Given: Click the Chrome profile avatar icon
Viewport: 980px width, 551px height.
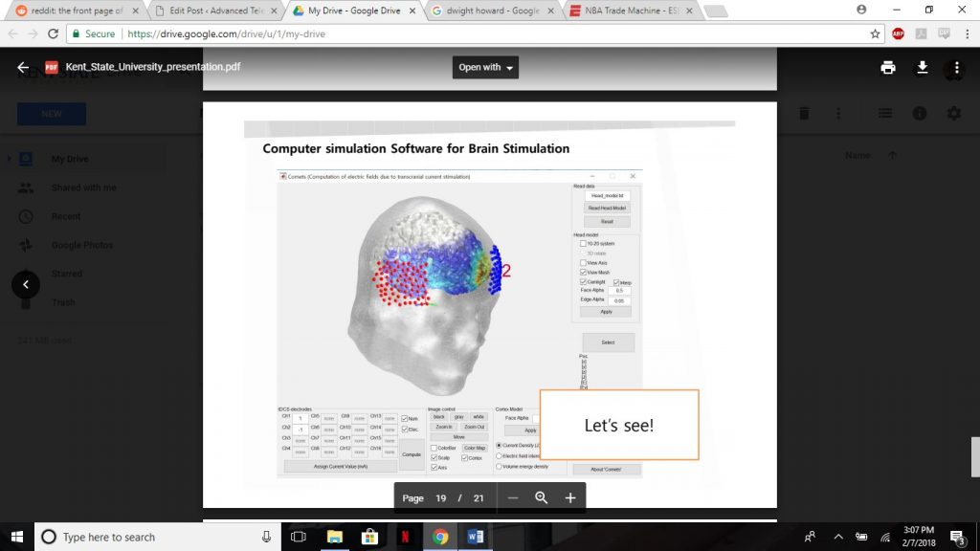Looking at the screenshot, I should [x=861, y=10].
